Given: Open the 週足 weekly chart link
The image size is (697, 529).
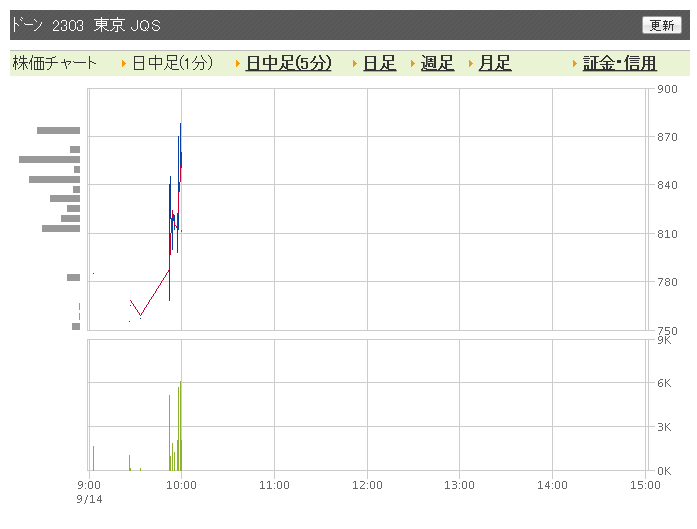Looking at the screenshot, I should point(437,63).
